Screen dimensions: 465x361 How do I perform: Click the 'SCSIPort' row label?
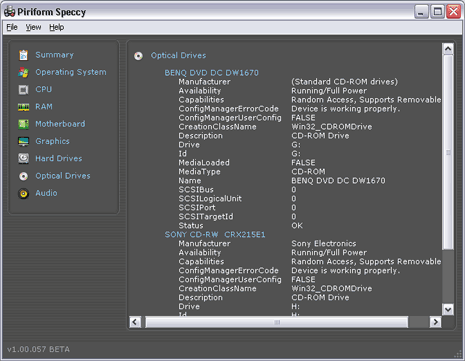197,208
